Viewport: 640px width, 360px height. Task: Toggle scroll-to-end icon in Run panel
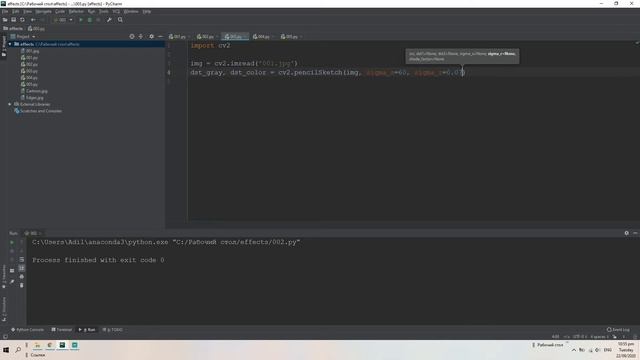pos(22,268)
